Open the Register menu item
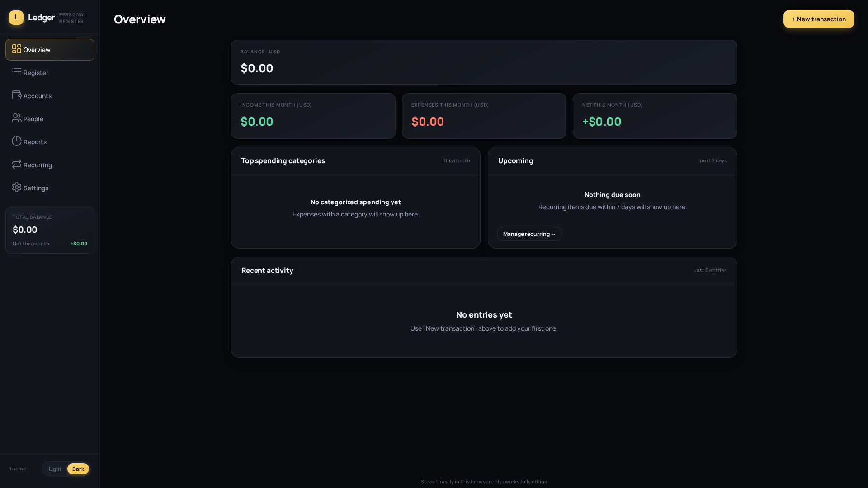The height and width of the screenshot is (488, 868). pyautogui.click(x=50, y=73)
